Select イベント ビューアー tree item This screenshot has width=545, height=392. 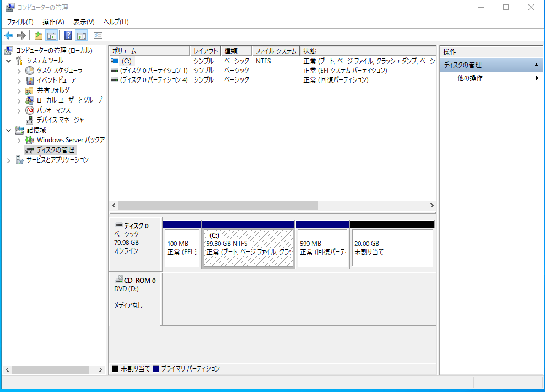(58, 80)
